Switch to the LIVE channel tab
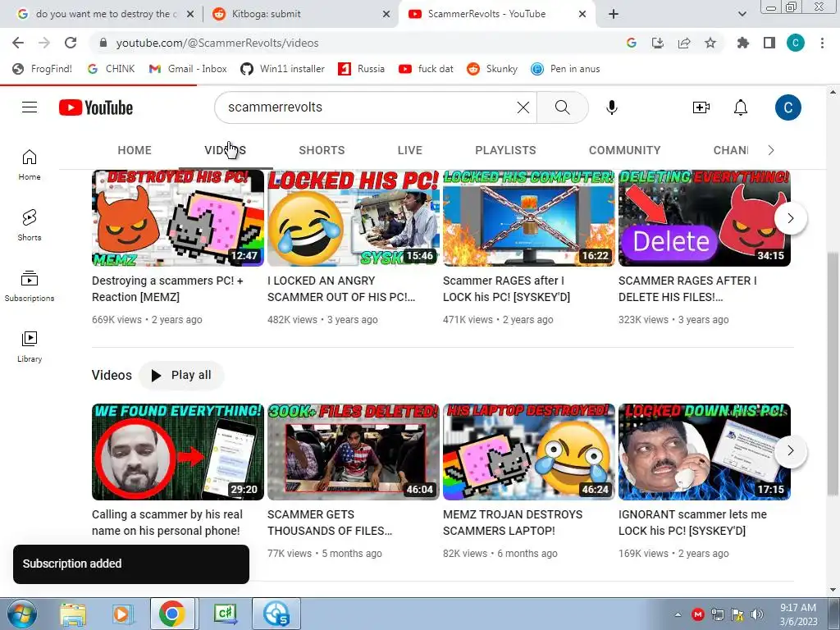The image size is (840, 630). tap(410, 150)
